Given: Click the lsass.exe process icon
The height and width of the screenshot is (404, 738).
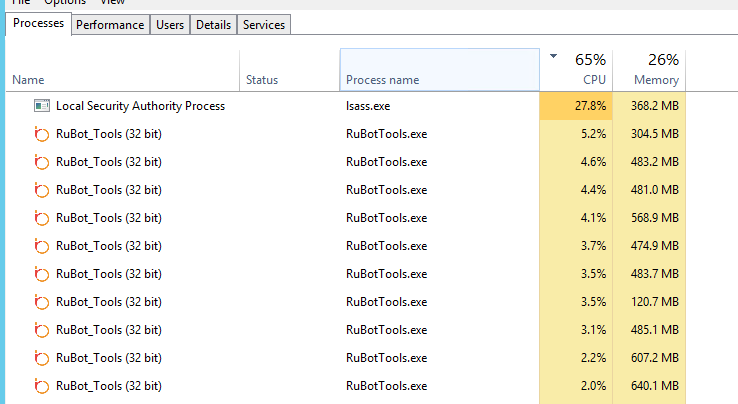Looking at the screenshot, I should tap(42, 105).
